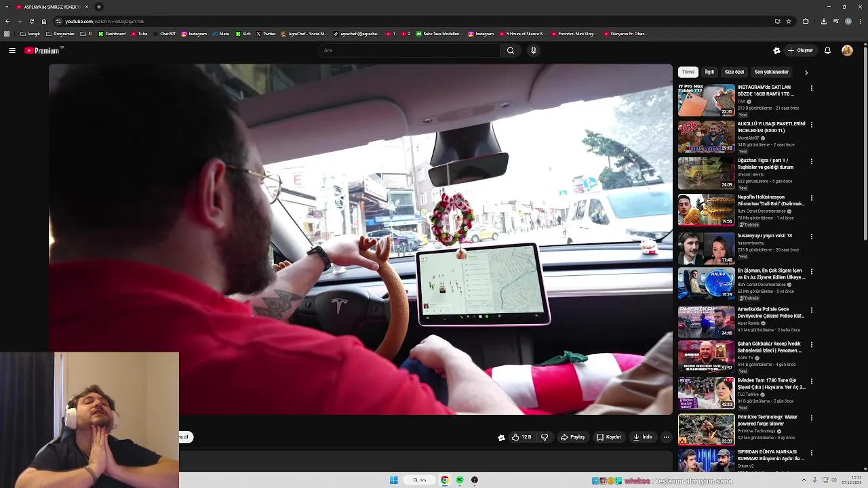Image resolution: width=868 pixels, height=488 pixels.
Task: Open options for Amerika'da Polisle Gece video
Action: click(x=811, y=310)
